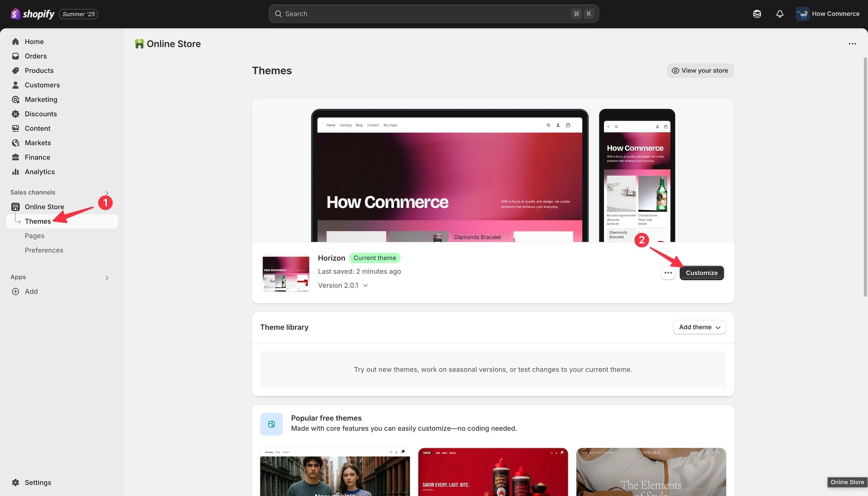Expand the Apps section chevron
868x496 pixels.
(x=107, y=278)
